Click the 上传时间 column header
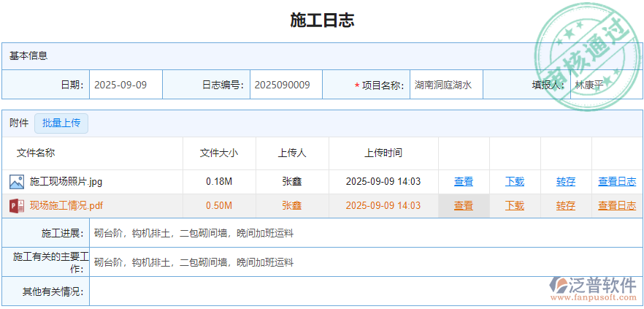The width and height of the screenshot is (644, 309). 383,153
